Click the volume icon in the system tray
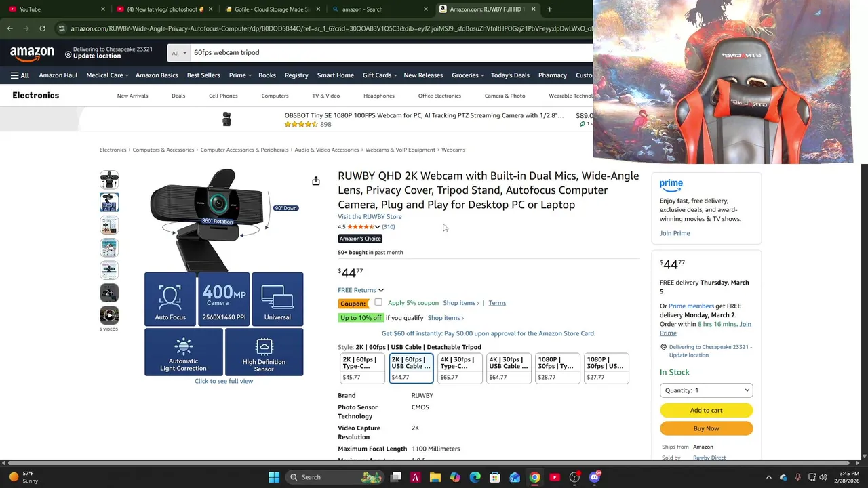 (x=824, y=477)
